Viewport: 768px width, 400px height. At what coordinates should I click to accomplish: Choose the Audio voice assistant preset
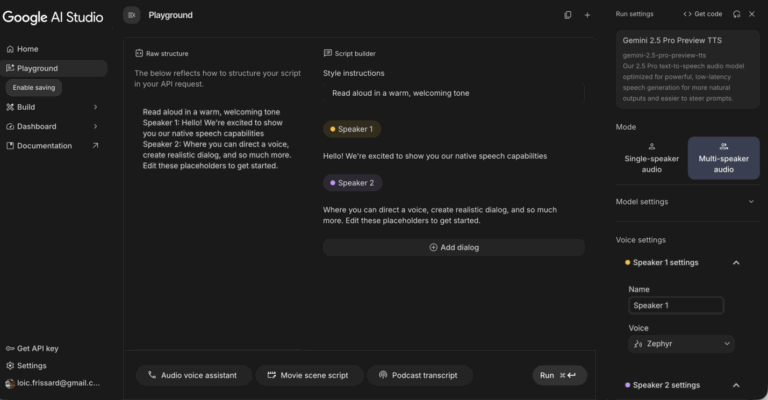193,376
